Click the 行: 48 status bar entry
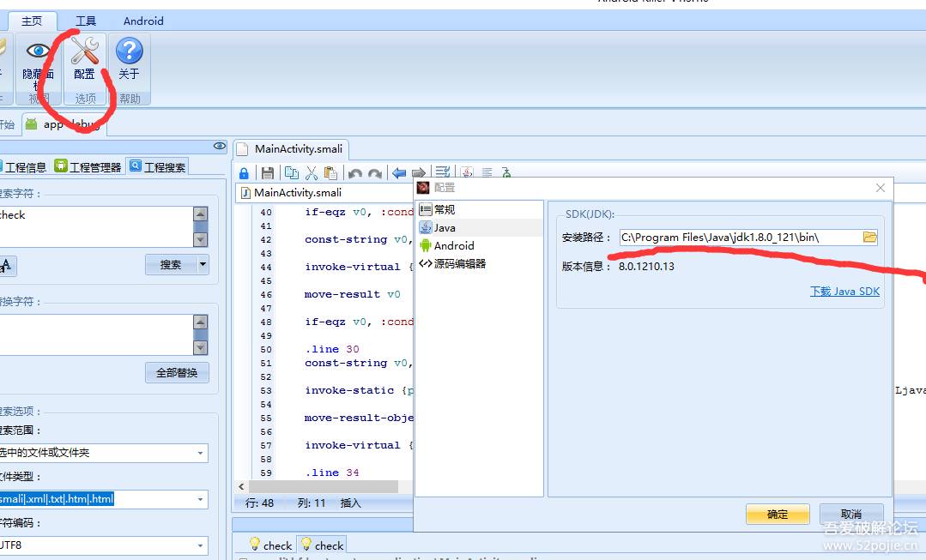Image resolution: width=926 pixels, height=560 pixels. tap(260, 503)
